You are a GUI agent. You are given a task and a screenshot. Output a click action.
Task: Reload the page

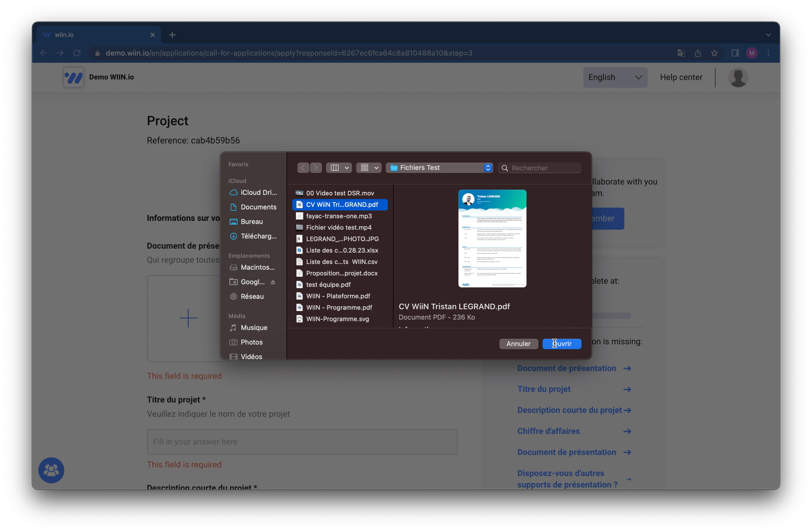click(x=77, y=53)
